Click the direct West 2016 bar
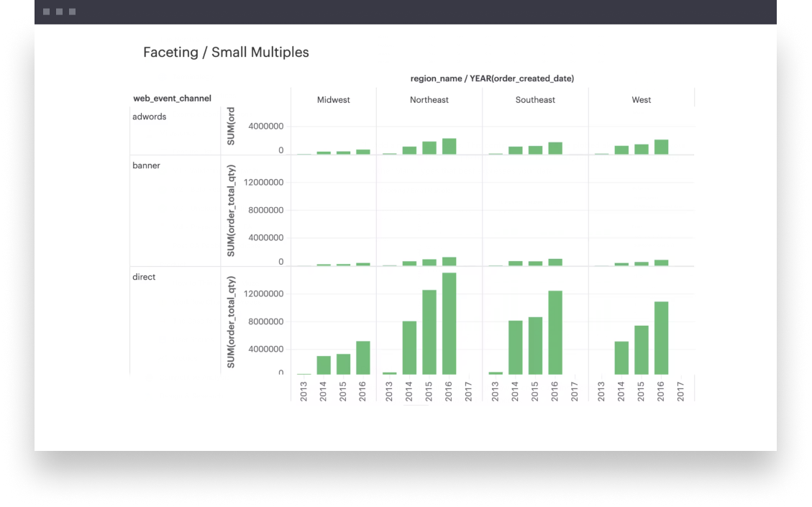812x507 pixels. coord(661,338)
